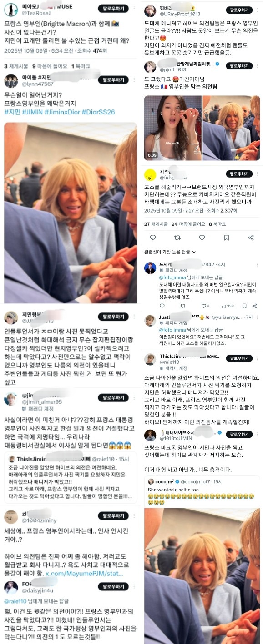263x644 pixels.
Task: Open more options beside @URmyProof_1013 follow button
Action: point(257,10)
